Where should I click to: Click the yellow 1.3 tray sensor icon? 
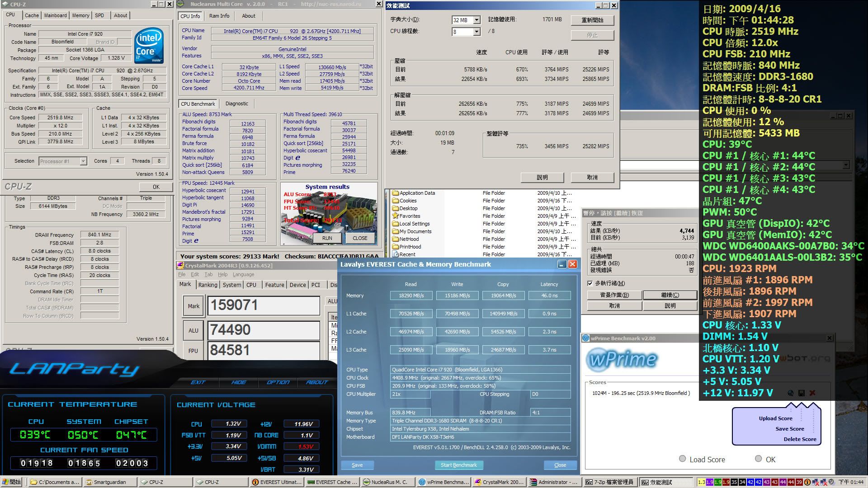point(702,482)
